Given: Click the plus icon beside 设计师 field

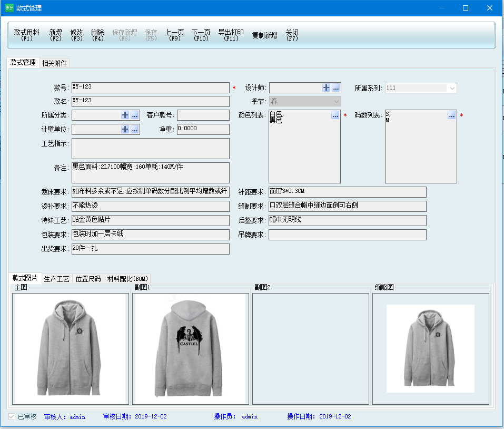Looking at the screenshot, I should 327,88.
